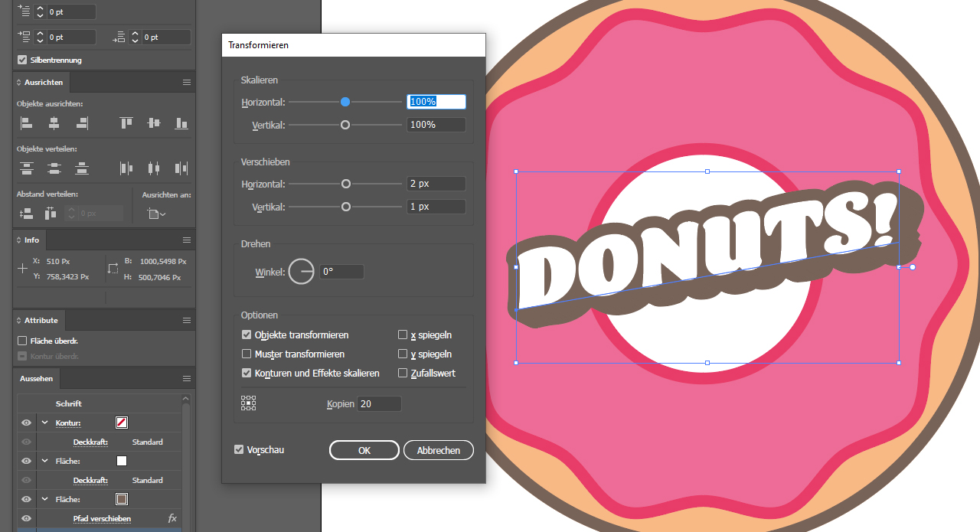980x532 pixels.
Task: Distribute objects by vertical centers
Action: pyautogui.click(x=54, y=168)
